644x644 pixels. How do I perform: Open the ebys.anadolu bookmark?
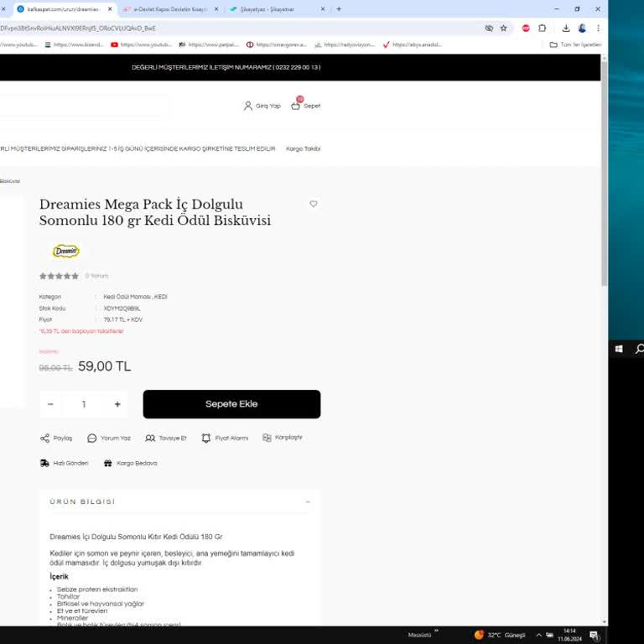(x=413, y=44)
